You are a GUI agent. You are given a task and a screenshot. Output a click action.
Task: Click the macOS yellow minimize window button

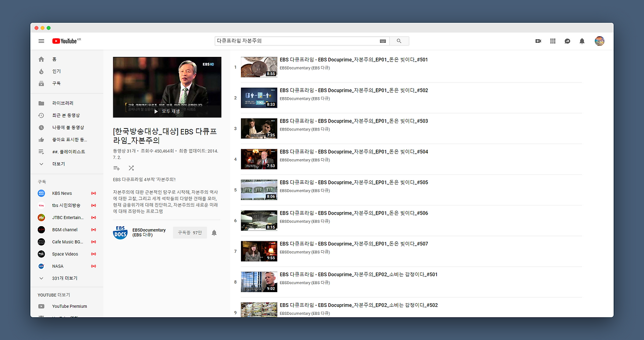42,28
